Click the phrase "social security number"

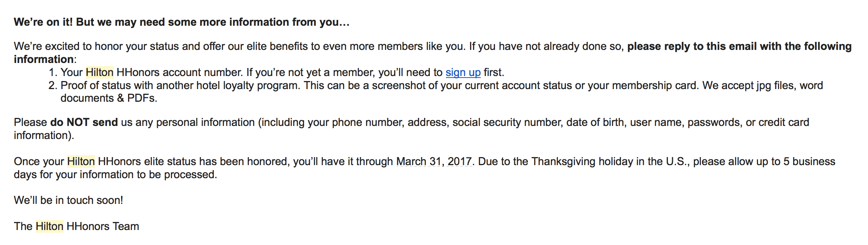(x=508, y=122)
